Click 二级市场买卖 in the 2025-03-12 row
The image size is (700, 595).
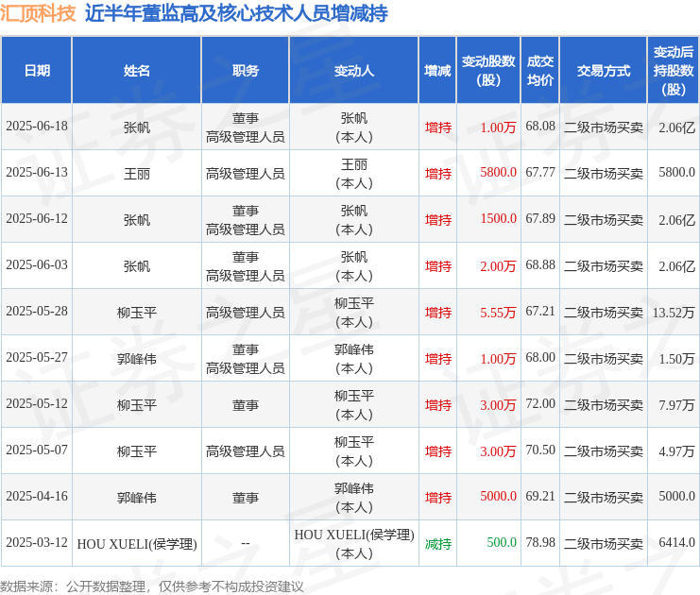603,544
